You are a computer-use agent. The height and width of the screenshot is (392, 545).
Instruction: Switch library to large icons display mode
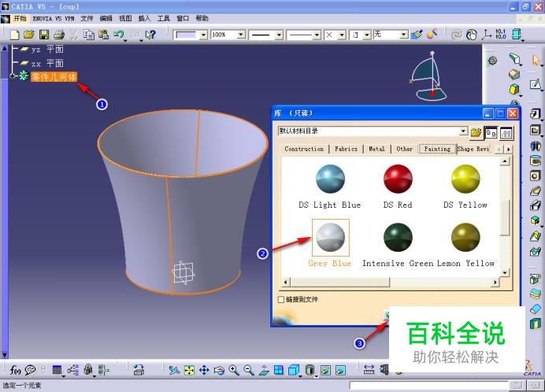pos(491,133)
